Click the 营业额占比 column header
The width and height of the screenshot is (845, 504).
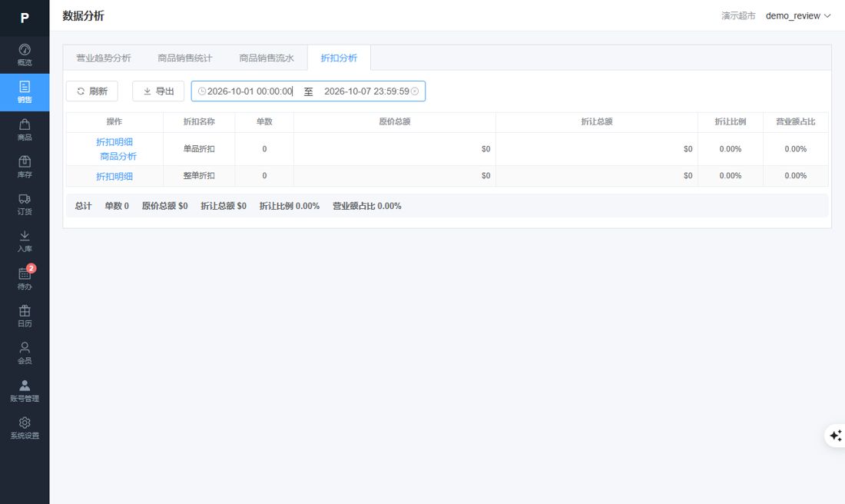click(795, 122)
